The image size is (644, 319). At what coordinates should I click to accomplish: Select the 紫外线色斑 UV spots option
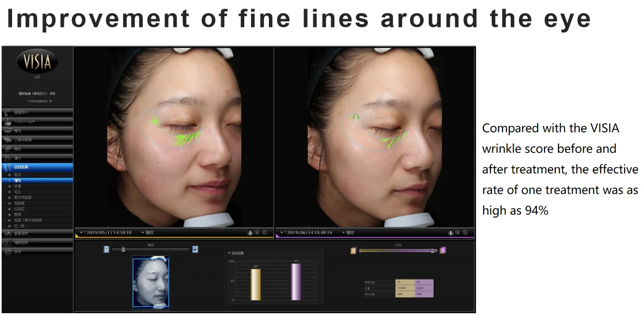[x=37, y=197]
